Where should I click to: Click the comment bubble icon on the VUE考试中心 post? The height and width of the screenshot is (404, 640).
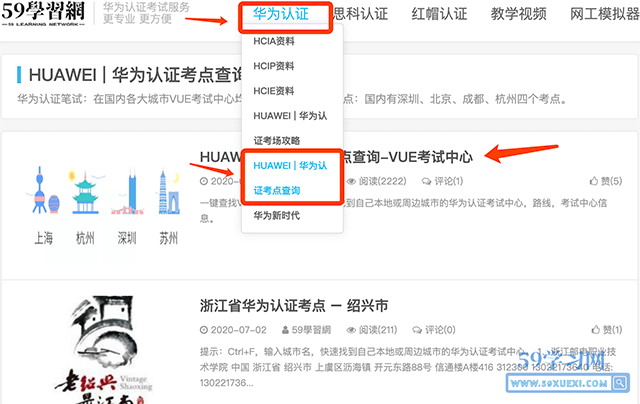(x=427, y=181)
